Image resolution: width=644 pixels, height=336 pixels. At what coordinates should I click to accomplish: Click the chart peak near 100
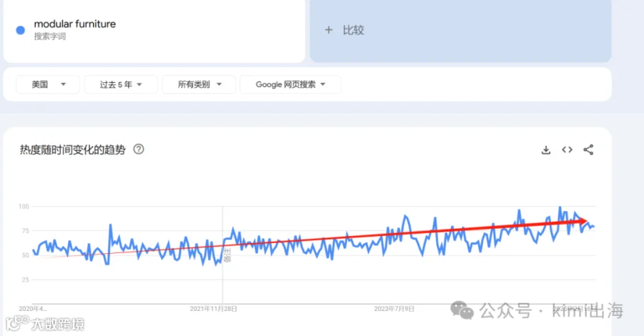[x=560, y=207]
